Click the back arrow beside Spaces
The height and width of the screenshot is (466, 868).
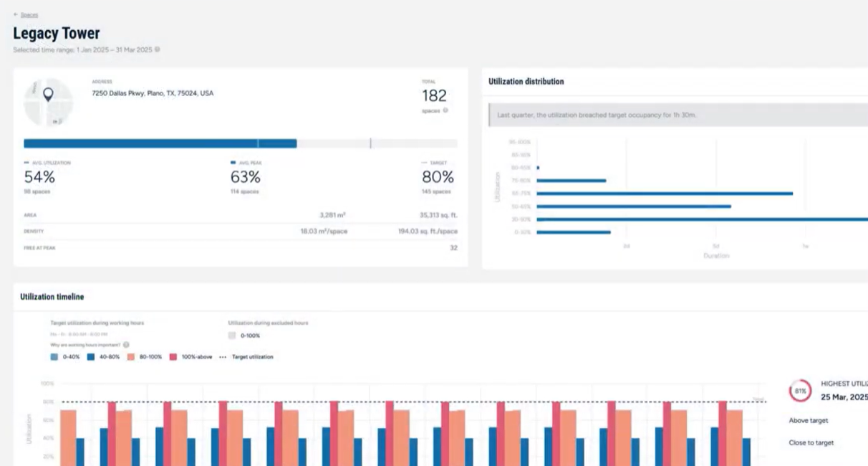click(x=16, y=14)
